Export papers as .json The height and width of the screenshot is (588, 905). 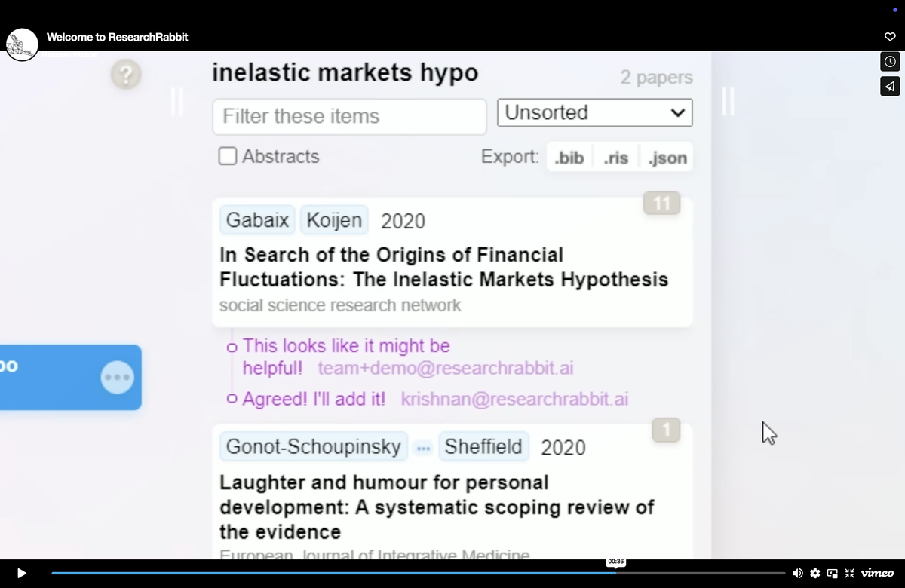pos(667,158)
